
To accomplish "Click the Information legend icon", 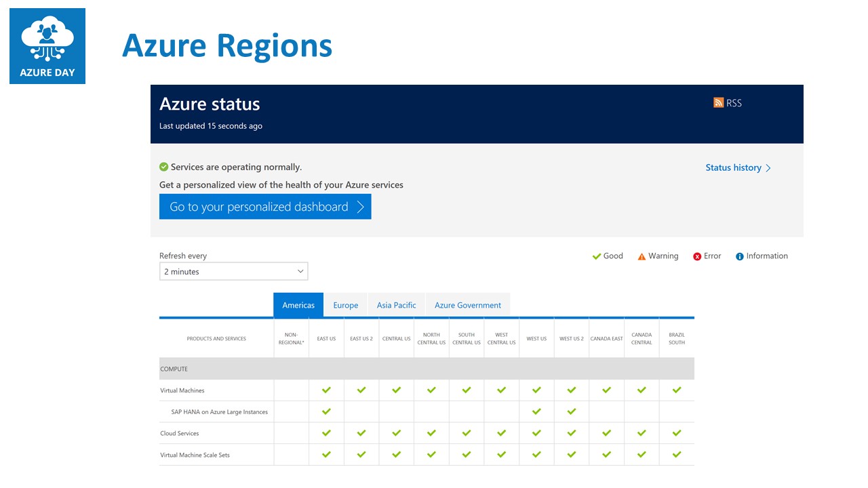I will click(740, 256).
